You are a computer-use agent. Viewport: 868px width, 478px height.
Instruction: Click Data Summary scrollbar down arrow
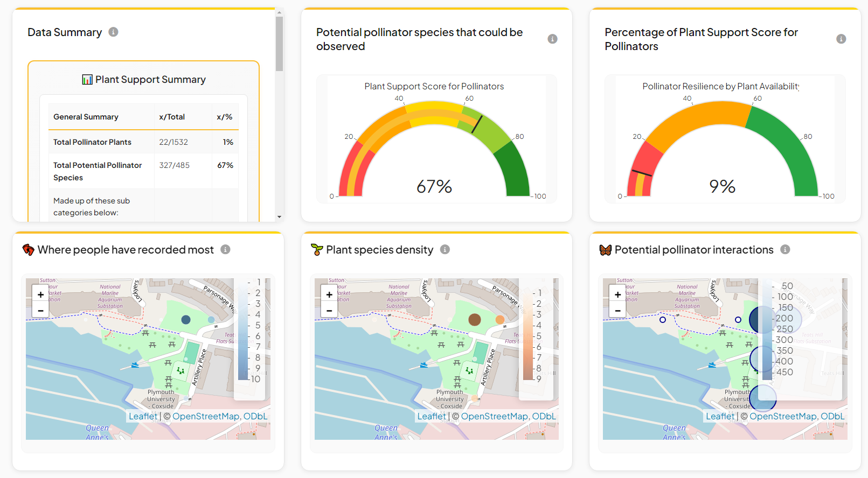coord(279,217)
